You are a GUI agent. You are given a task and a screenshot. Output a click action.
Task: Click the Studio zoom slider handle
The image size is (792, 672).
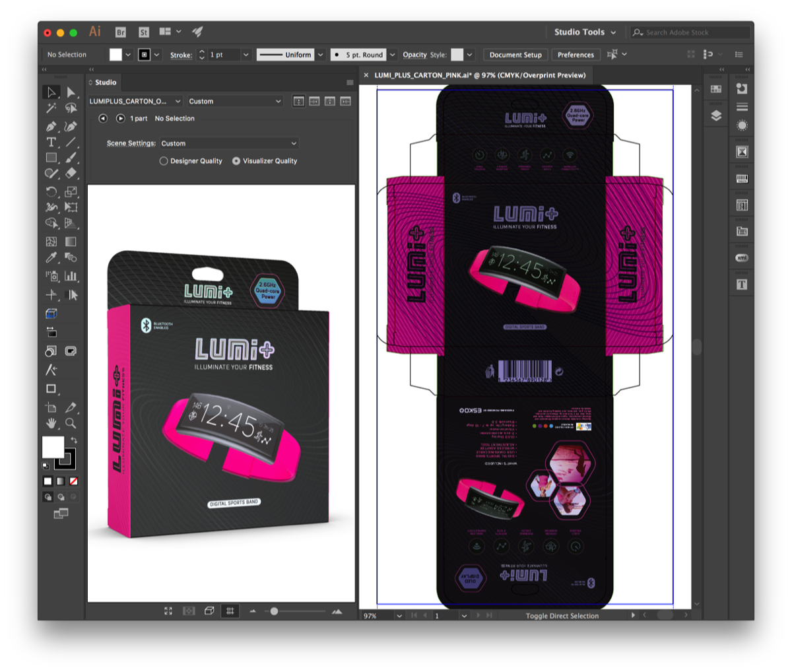(274, 611)
